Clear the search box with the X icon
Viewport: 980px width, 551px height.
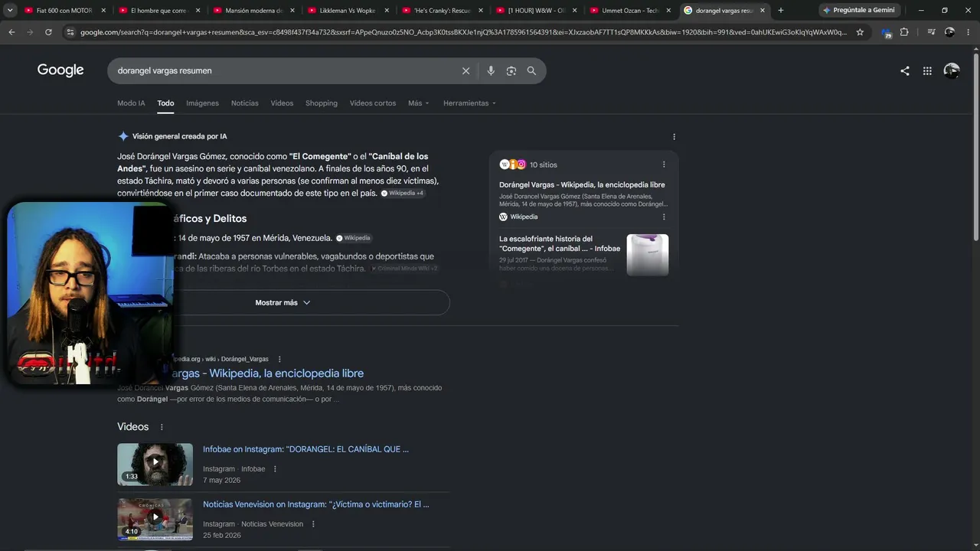coord(465,70)
